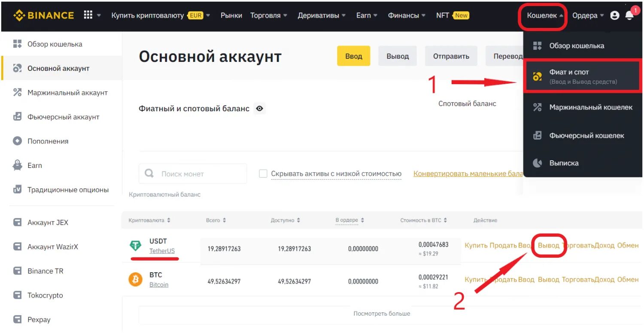
Task: Click the Аккаунт JEX wallet icon
Action: point(17,222)
